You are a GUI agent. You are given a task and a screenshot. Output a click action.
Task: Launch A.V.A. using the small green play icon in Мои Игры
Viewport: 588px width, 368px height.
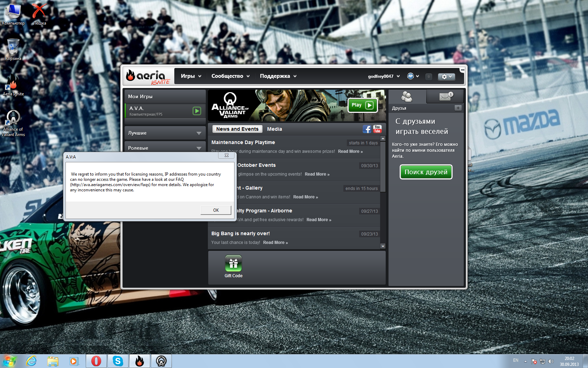point(197,111)
